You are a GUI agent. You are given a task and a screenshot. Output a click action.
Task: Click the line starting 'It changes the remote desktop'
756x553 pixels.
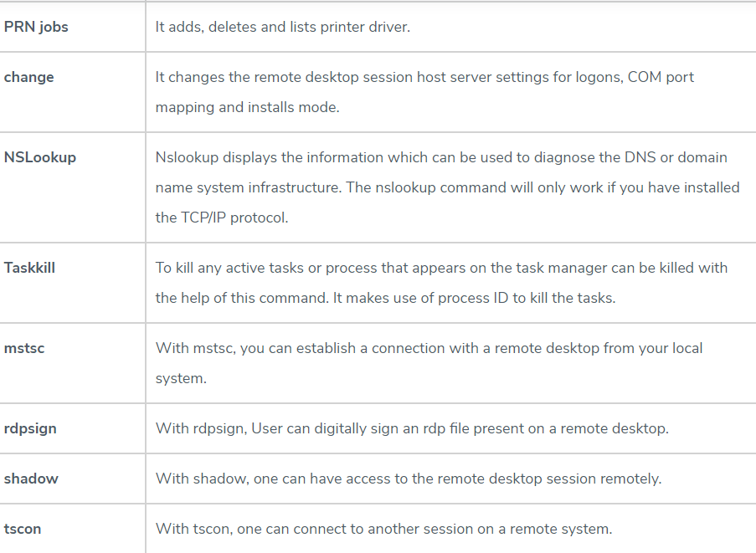424,77
